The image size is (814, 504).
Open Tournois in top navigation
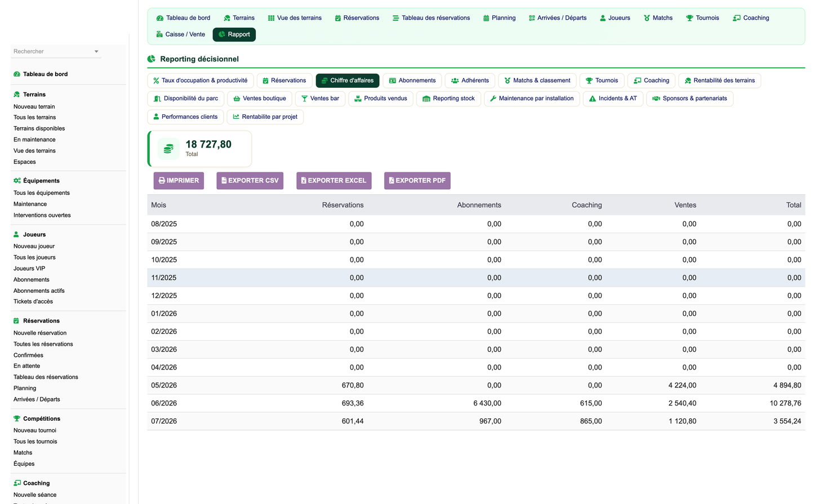pyautogui.click(x=702, y=18)
